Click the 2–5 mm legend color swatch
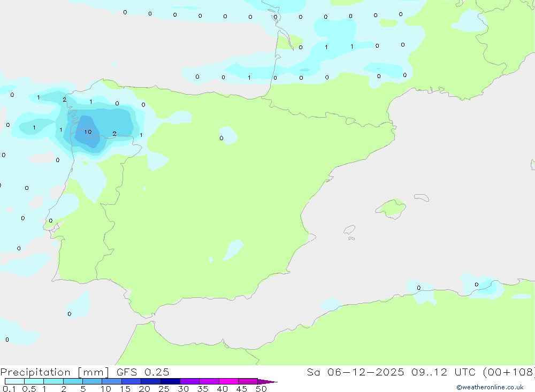 (73, 381)
